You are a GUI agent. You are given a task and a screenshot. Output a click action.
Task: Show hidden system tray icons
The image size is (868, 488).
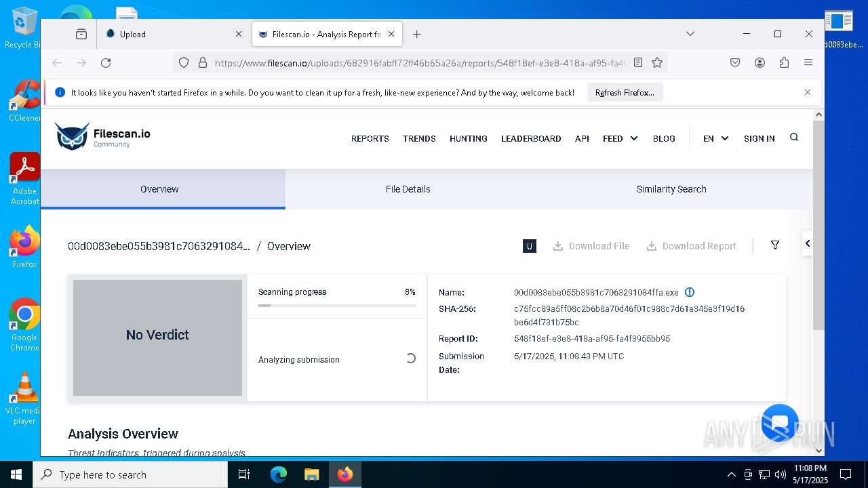[731, 474]
